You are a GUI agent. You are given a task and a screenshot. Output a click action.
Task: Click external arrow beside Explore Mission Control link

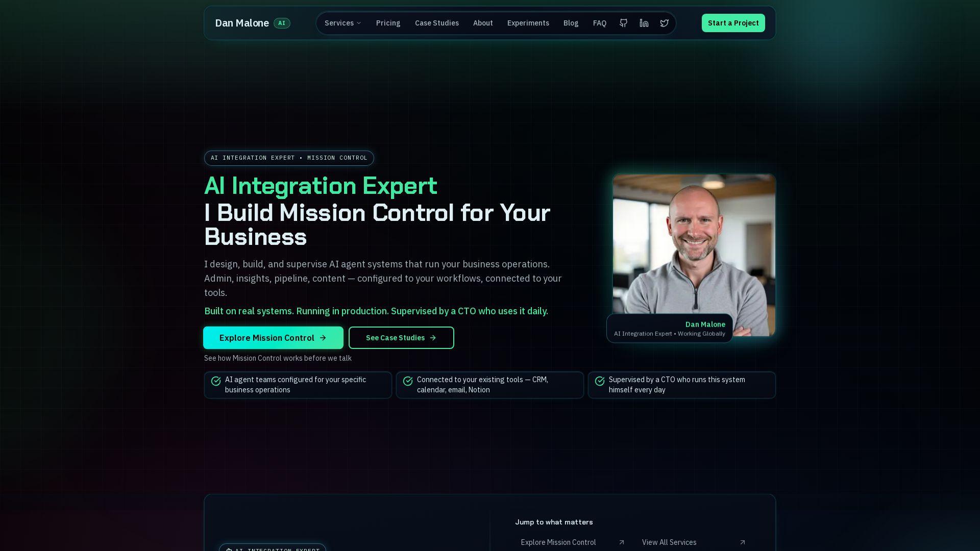pos(622,542)
